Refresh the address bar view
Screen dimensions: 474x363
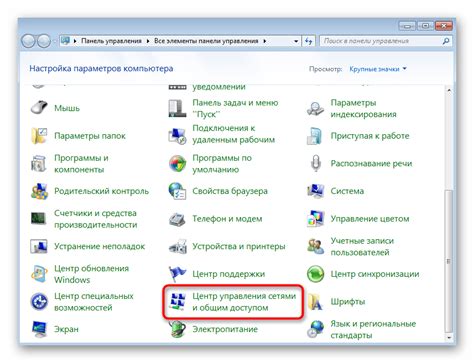click(309, 41)
